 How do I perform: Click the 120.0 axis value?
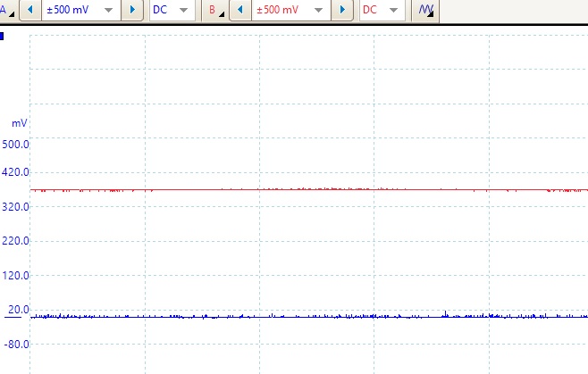(x=15, y=276)
